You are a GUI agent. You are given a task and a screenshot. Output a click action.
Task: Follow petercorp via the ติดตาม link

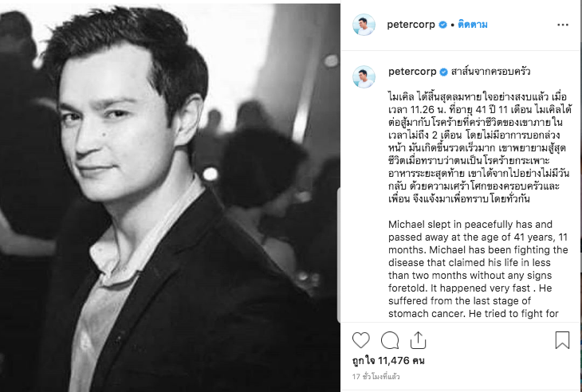(473, 25)
